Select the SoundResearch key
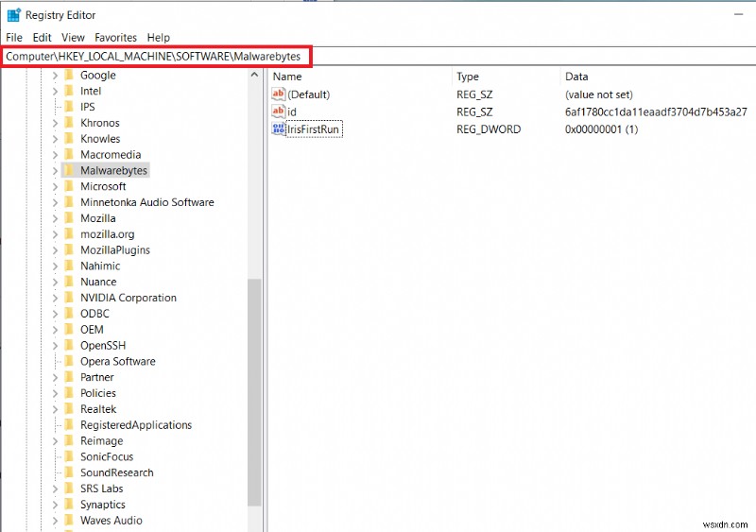Viewport: 756px width, 532px height. (116, 472)
